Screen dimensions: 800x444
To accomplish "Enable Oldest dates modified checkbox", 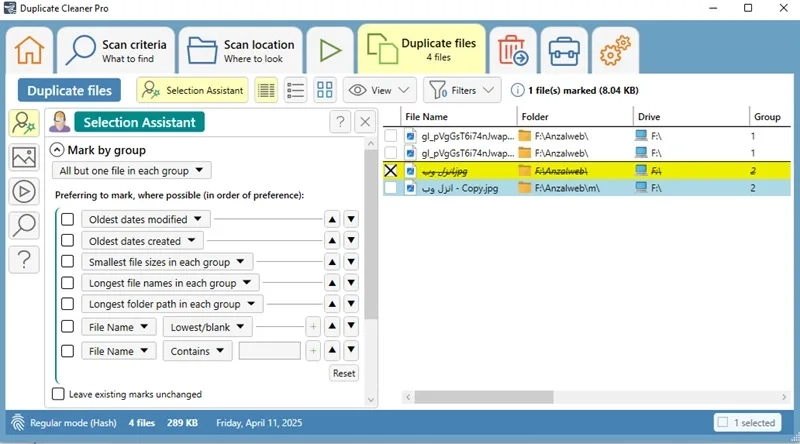I will point(67,219).
